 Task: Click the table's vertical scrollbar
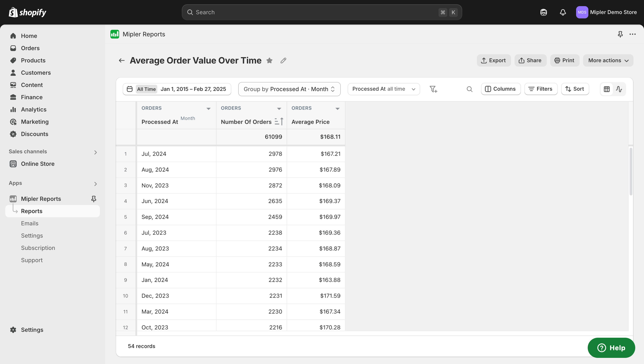631,171
